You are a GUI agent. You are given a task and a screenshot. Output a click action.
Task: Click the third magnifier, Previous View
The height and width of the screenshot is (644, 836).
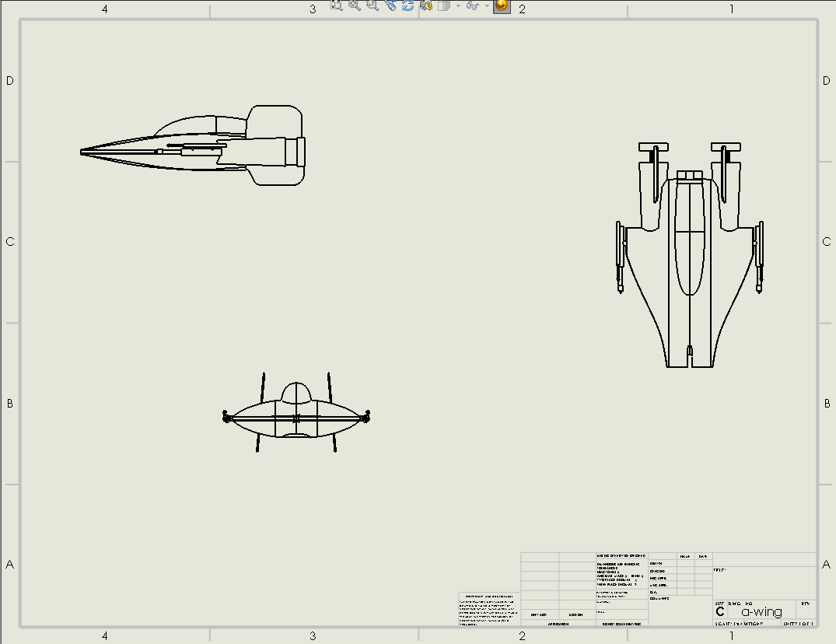tap(373, 5)
